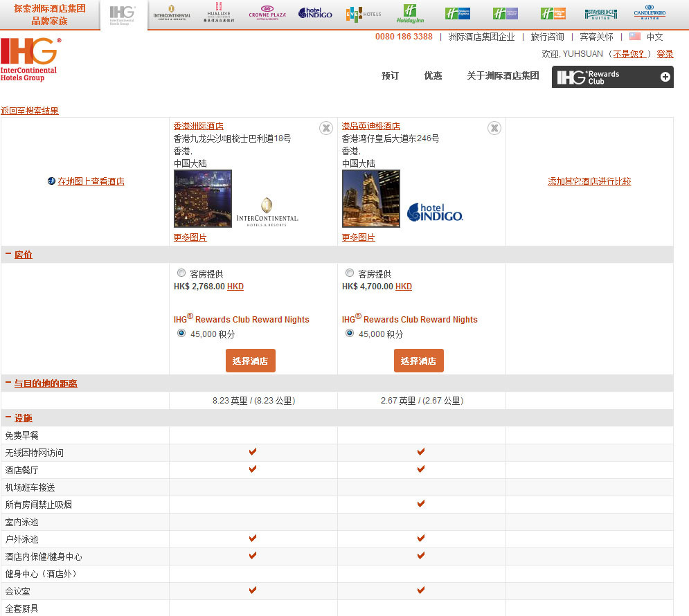Viewport: 689px width, 616px height.
Task: Click the blue Holiday Inn Express logo
Action: (458, 14)
